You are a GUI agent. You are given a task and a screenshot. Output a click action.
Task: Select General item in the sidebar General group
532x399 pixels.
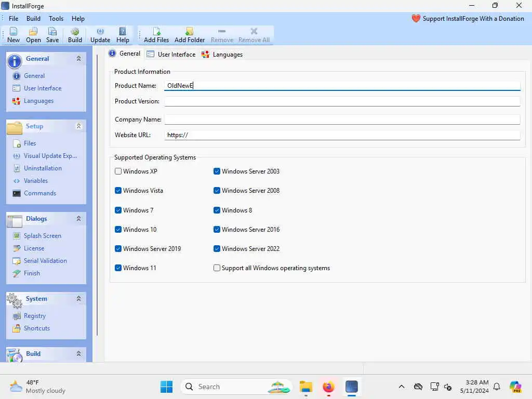click(34, 76)
